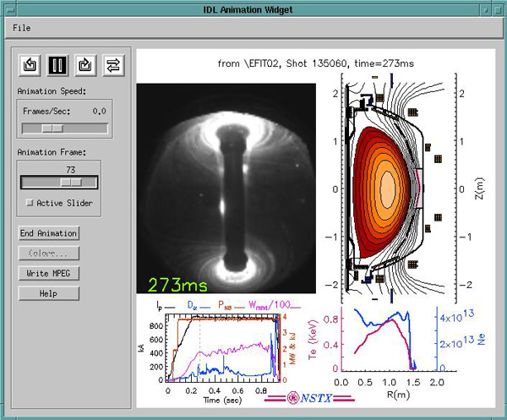Screen dimensions: 507x420
Task: Click the Frames/Sec animation speed slider
Action: click(x=52, y=128)
